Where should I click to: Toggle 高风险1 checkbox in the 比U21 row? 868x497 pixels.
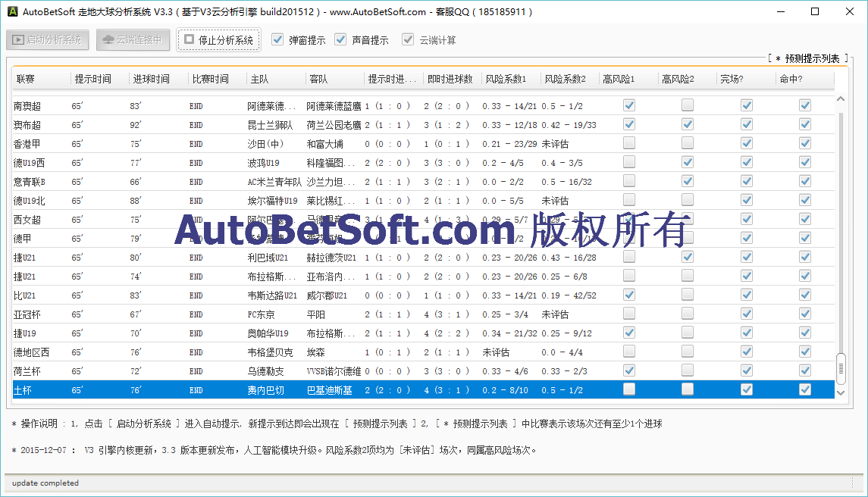coord(629,295)
